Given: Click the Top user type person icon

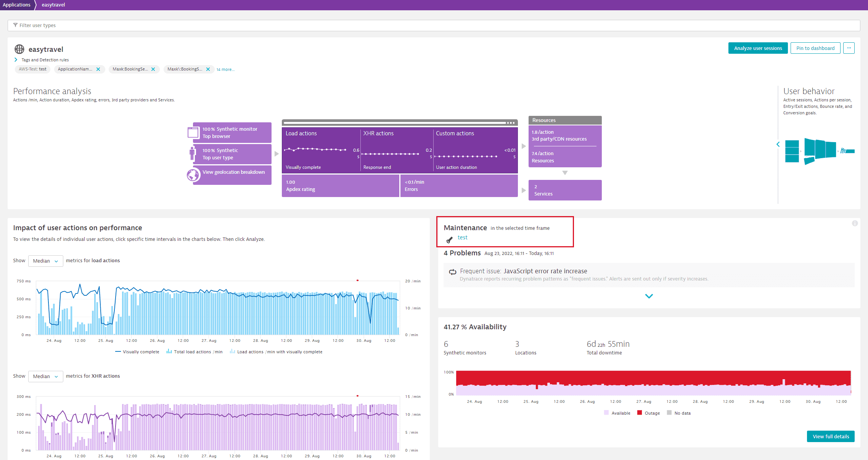Looking at the screenshot, I should [192, 153].
